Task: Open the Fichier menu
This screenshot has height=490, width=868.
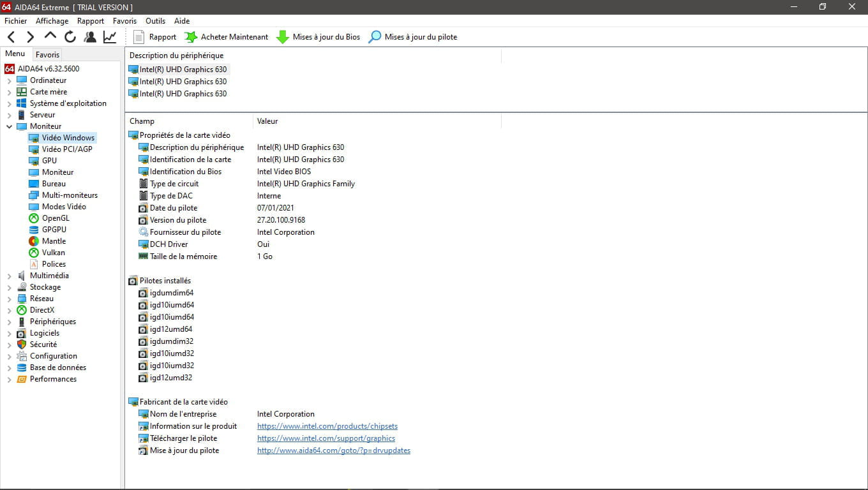Action: (x=16, y=21)
